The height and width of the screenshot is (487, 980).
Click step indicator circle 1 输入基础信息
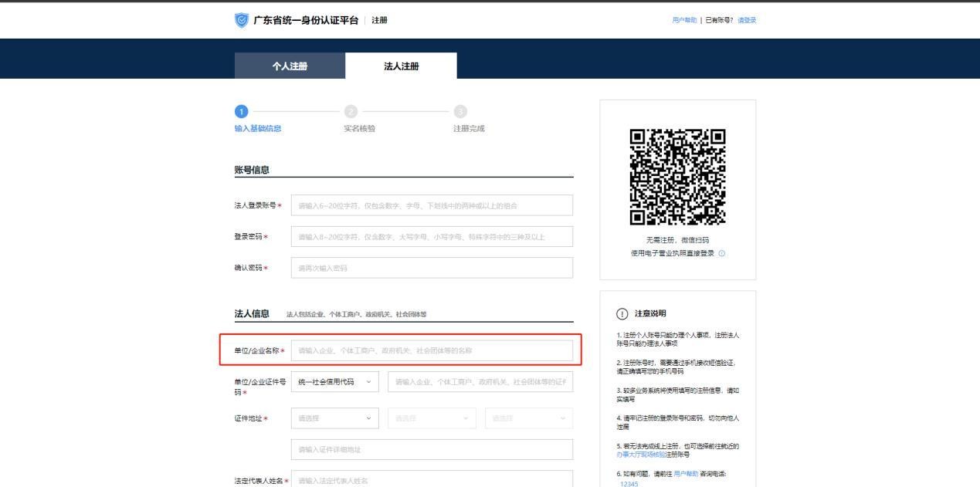(243, 111)
